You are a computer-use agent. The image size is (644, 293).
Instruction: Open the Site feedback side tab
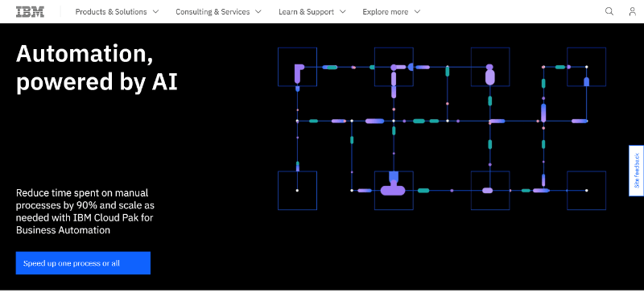pyautogui.click(x=636, y=171)
